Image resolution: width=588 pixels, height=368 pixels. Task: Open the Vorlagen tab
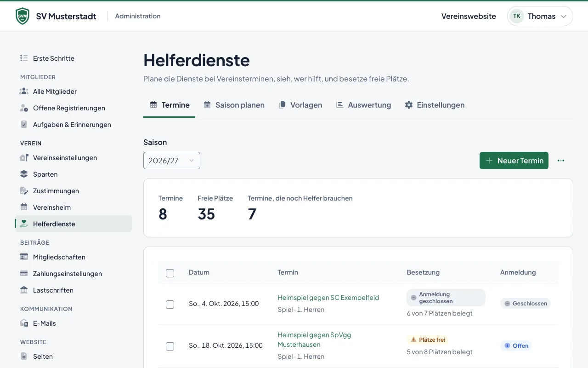pyautogui.click(x=300, y=105)
